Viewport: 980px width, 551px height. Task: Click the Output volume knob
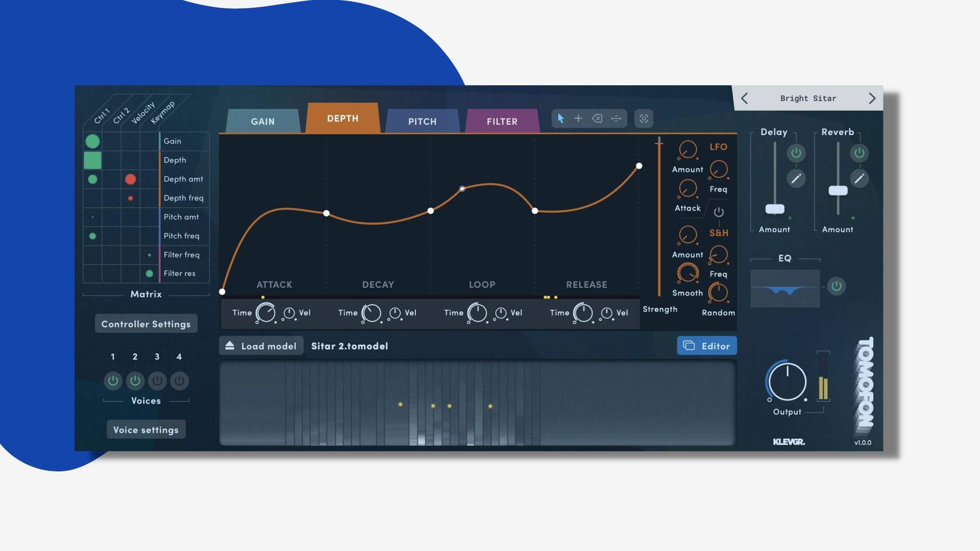tap(787, 382)
